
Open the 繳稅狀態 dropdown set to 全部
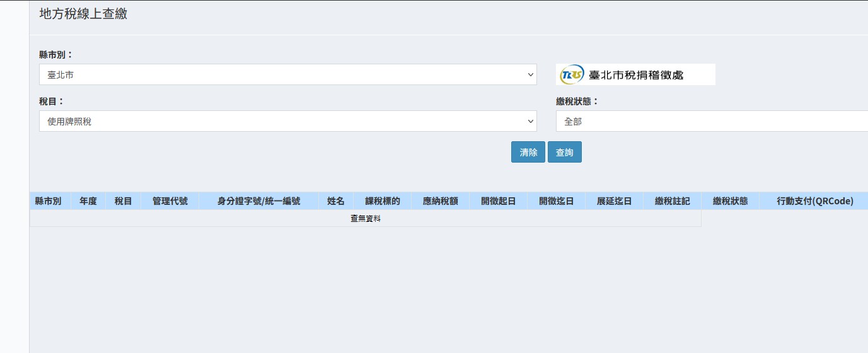tap(711, 121)
